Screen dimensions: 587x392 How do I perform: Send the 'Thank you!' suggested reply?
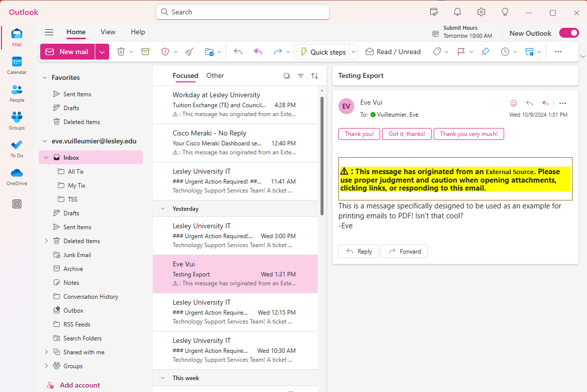[359, 134]
